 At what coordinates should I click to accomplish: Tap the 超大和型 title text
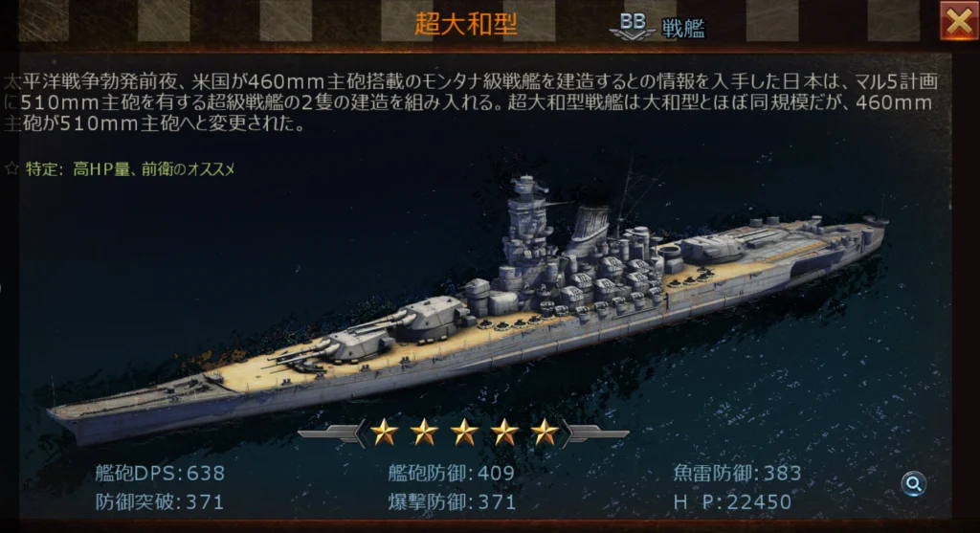(x=466, y=24)
